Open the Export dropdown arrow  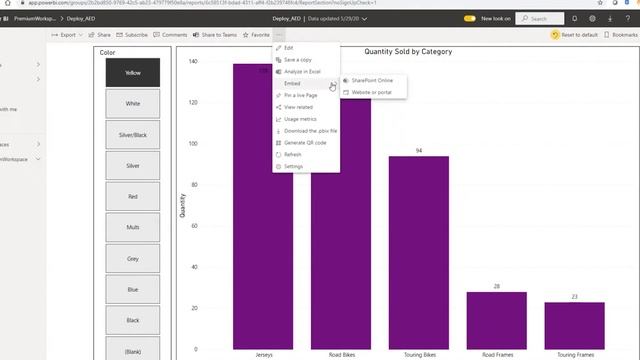tap(81, 35)
